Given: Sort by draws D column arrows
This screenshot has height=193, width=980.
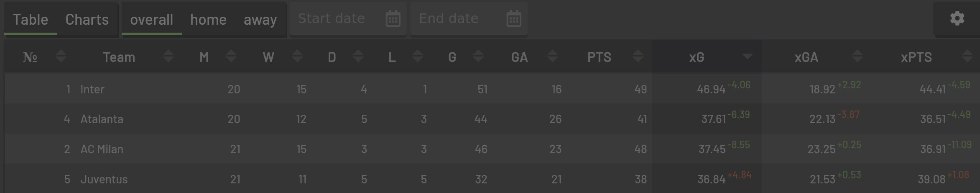Looking at the screenshot, I should tap(358, 56).
